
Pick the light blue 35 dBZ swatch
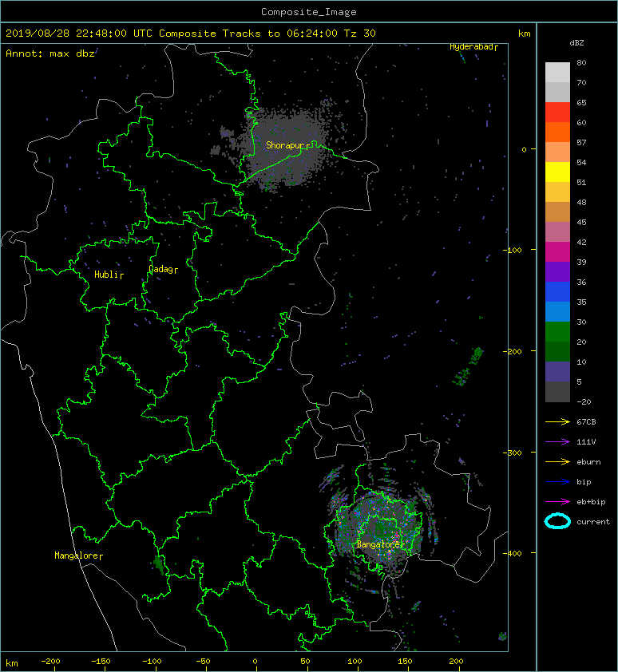pyautogui.click(x=557, y=311)
